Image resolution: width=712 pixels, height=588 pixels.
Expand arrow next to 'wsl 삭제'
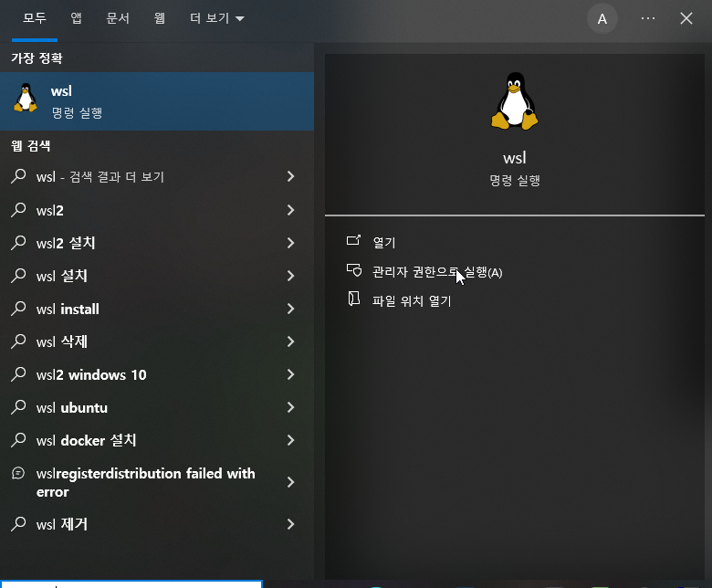tap(290, 341)
